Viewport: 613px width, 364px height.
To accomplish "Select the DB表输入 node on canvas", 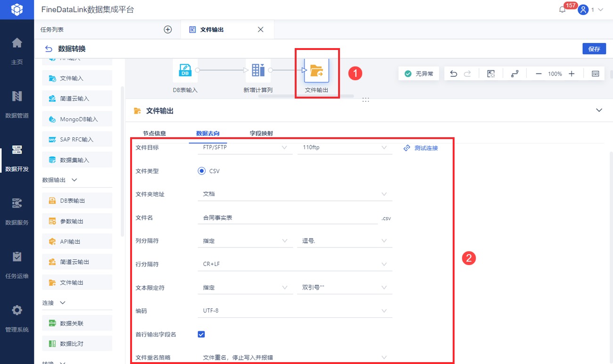I will pos(185,70).
